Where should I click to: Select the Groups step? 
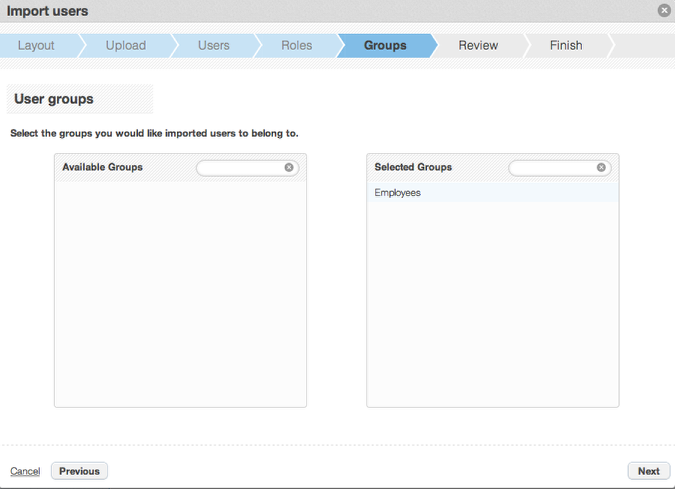tap(385, 46)
